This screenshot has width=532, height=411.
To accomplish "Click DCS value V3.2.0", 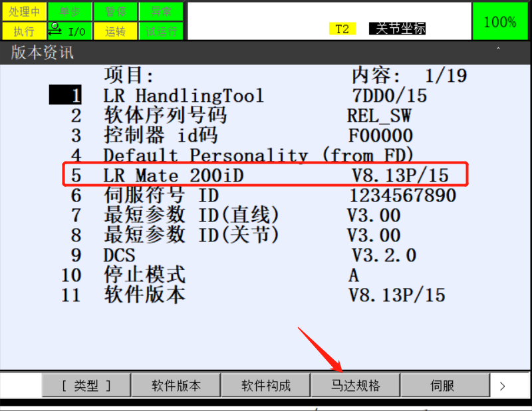I will (x=384, y=255).
